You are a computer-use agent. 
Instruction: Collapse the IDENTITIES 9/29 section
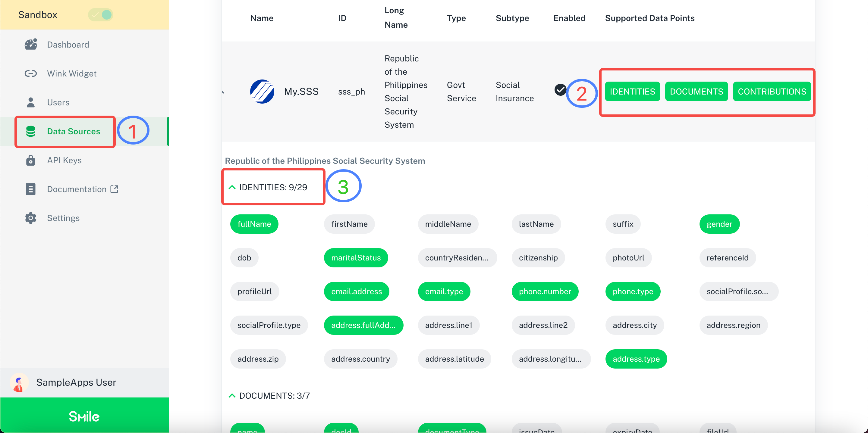point(232,187)
